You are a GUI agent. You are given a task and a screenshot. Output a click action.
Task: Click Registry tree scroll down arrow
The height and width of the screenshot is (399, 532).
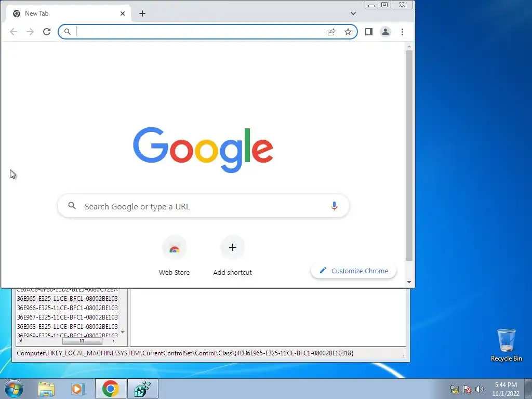pos(123,332)
